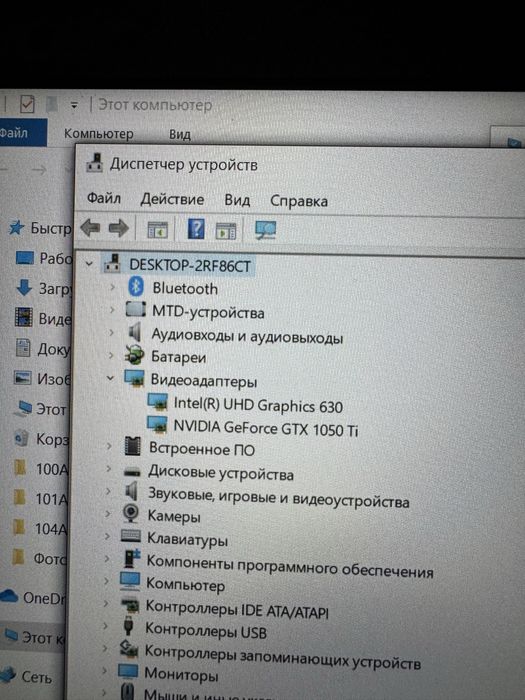Viewport: 525px width, 700px height.
Task: Click the action pane toolbar icon
Action: click(x=226, y=231)
